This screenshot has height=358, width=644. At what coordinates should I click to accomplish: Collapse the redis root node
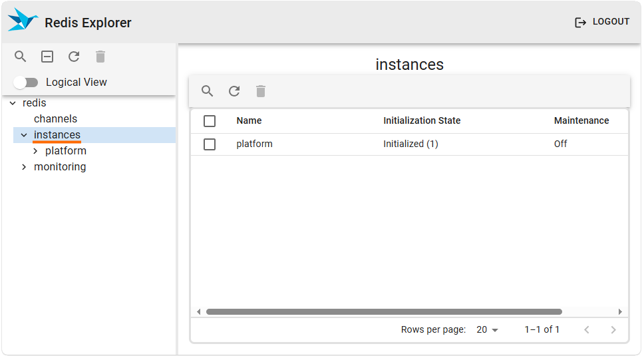[x=13, y=103]
